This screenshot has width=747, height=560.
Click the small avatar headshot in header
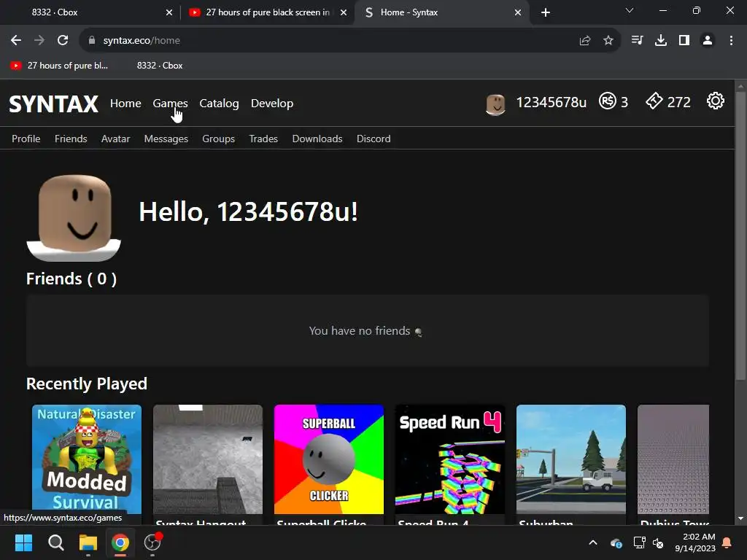tap(495, 104)
